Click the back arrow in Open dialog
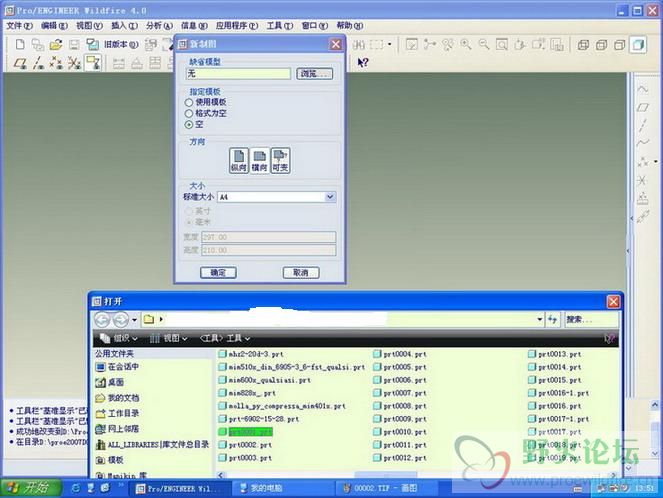The image size is (663, 498). click(102, 320)
